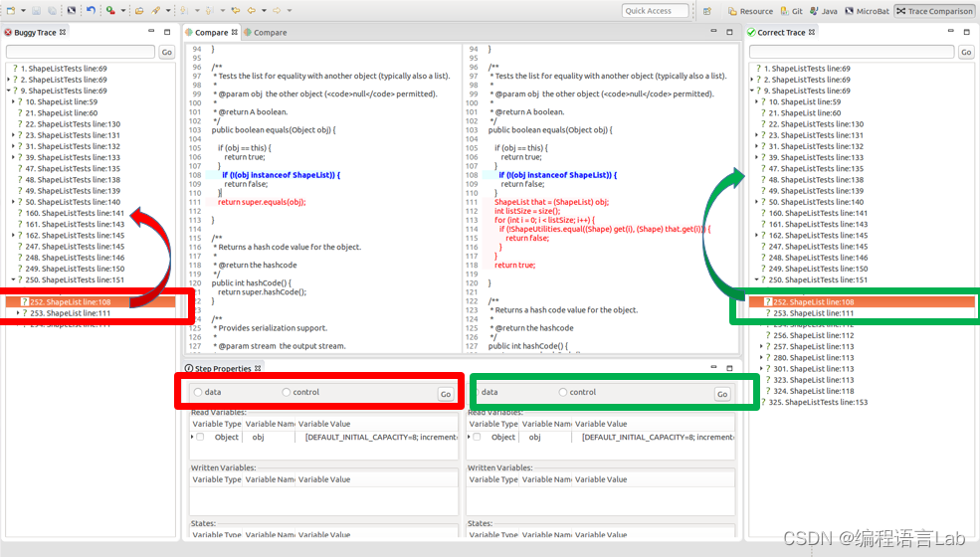This screenshot has width=980, height=557.
Task: Click the Open folder toolbar icon
Action: point(139,11)
